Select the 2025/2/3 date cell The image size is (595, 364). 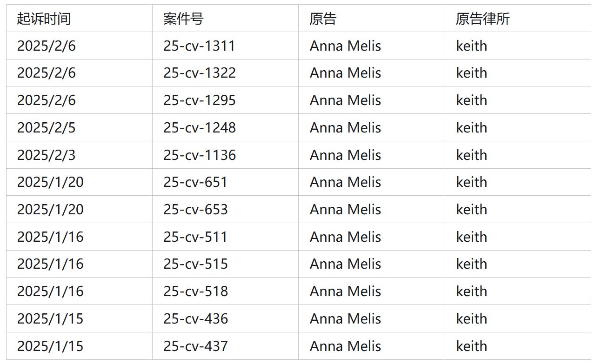[x=46, y=155]
